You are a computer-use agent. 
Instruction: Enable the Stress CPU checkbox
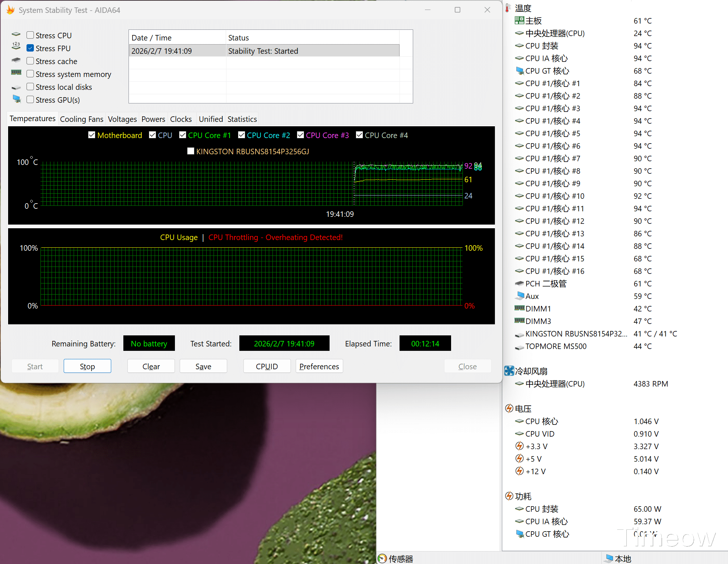(31, 35)
